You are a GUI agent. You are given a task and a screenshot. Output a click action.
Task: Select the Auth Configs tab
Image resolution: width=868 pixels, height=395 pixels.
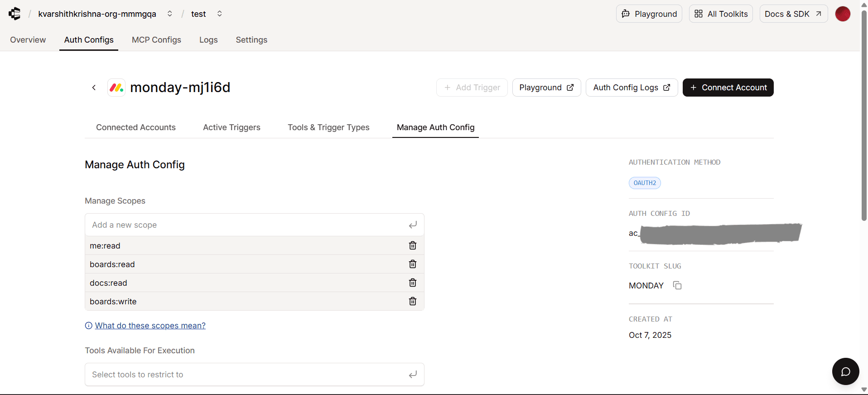(89, 40)
